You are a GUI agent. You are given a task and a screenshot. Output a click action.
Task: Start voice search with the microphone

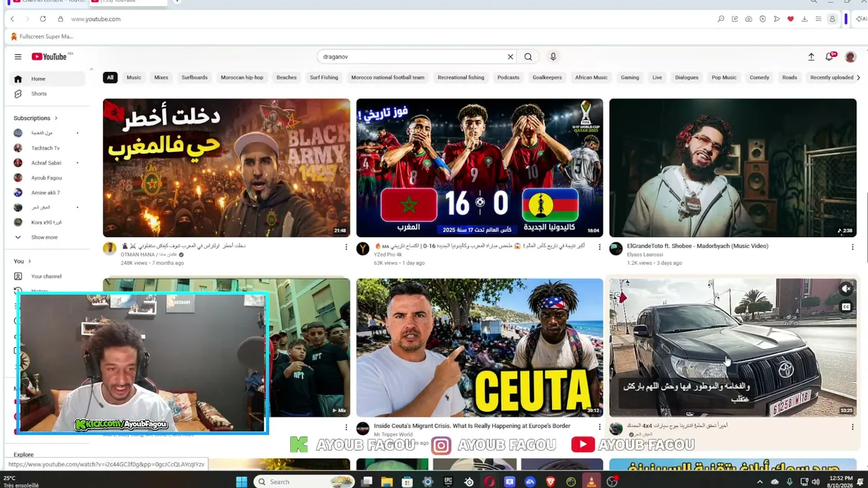tap(553, 57)
